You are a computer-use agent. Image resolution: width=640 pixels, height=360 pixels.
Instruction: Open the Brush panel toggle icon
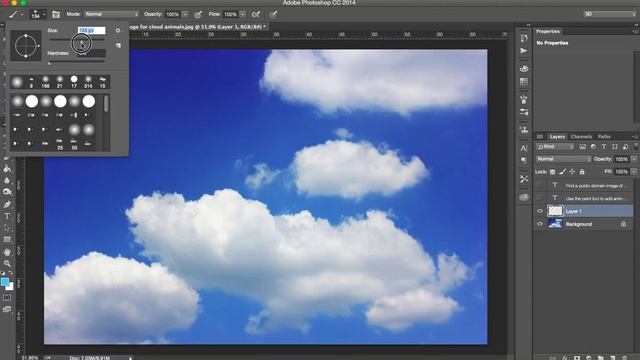(56, 14)
